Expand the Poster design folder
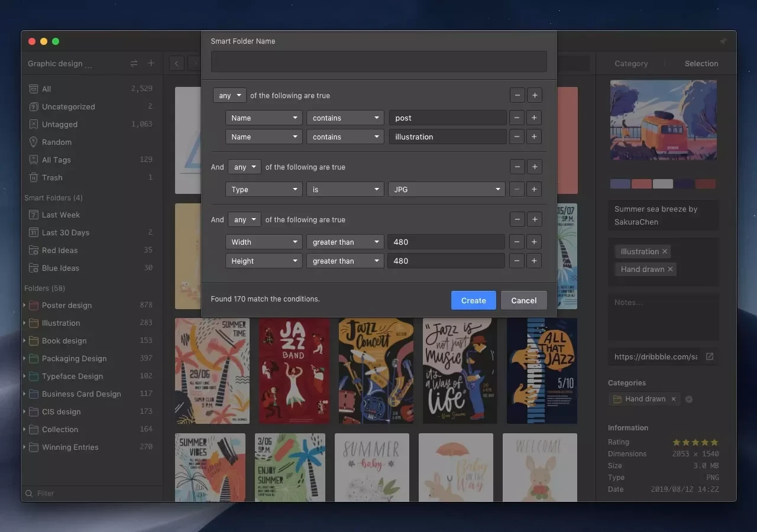Screen dimensions: 757x532 coord(24,305)
